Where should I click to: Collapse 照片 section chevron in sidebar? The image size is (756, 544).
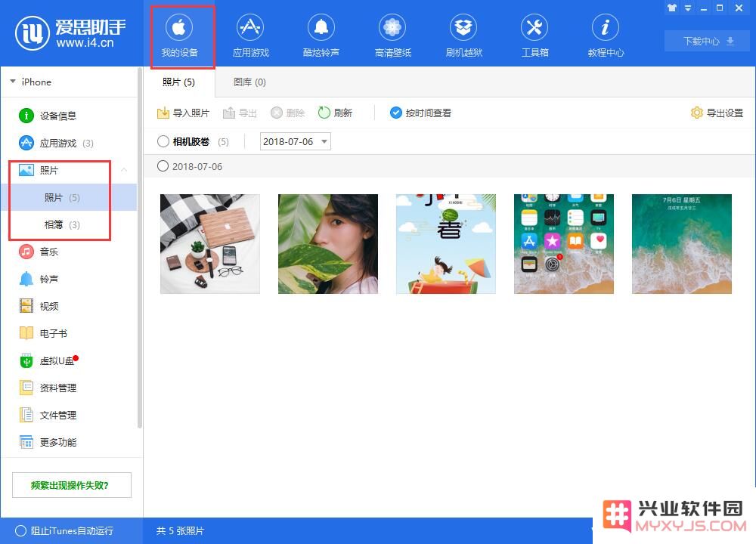pos(124,170)
